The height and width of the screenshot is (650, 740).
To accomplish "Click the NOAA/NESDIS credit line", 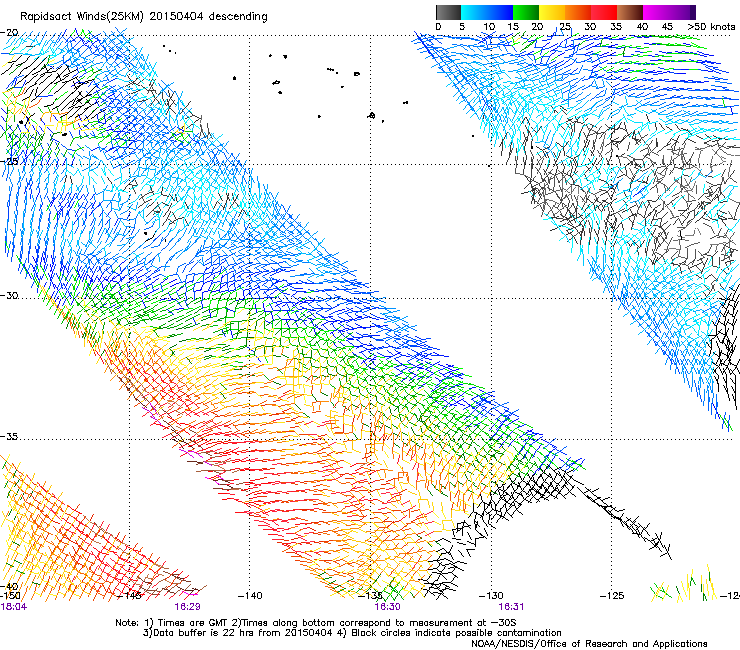I will click(589, 644).
